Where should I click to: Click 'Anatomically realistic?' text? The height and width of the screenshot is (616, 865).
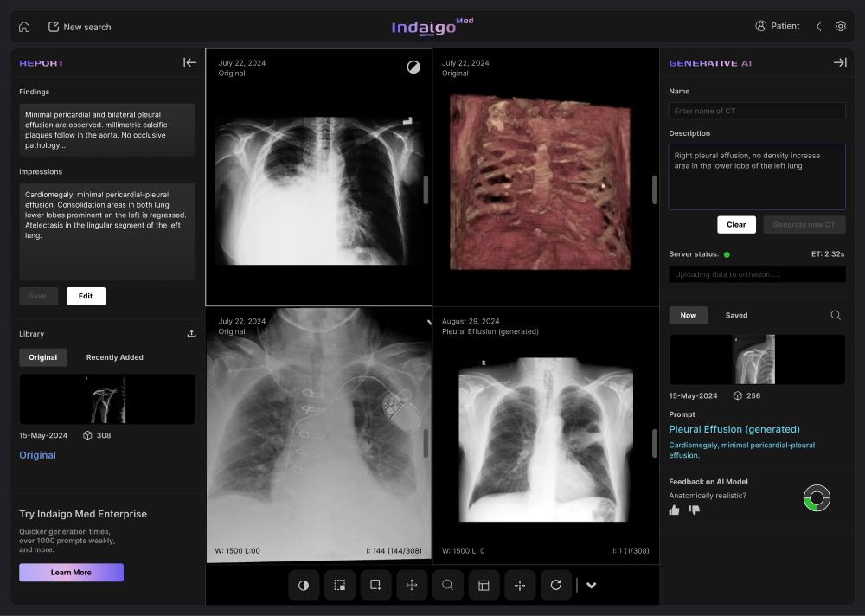[708, 496]
